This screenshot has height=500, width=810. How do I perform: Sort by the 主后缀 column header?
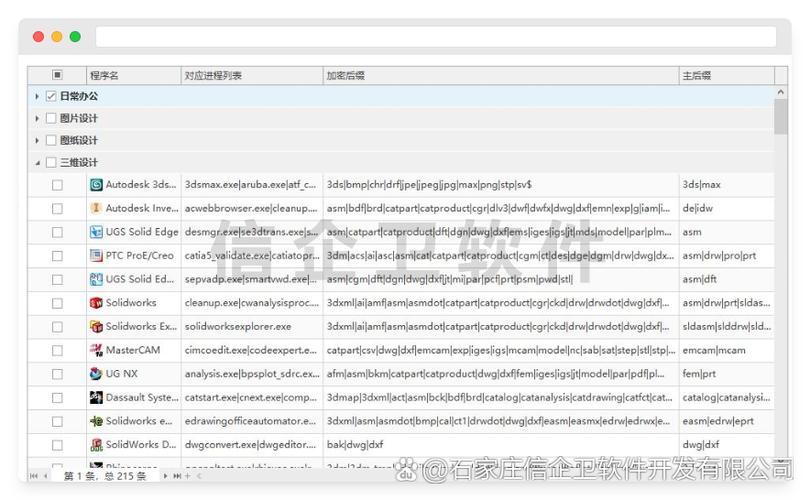point(726,75)
